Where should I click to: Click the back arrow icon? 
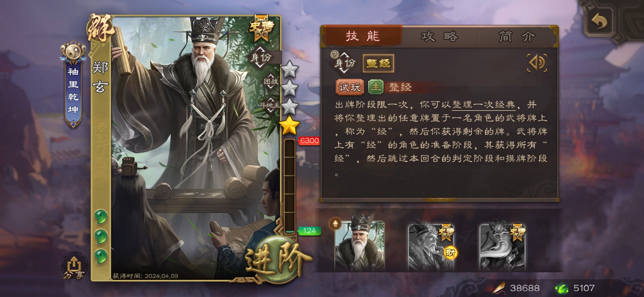click(599, 22)
